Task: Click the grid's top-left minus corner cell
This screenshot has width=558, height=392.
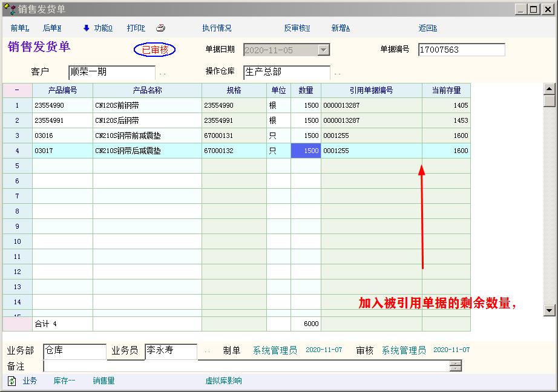Action: (x=17, y=90)
